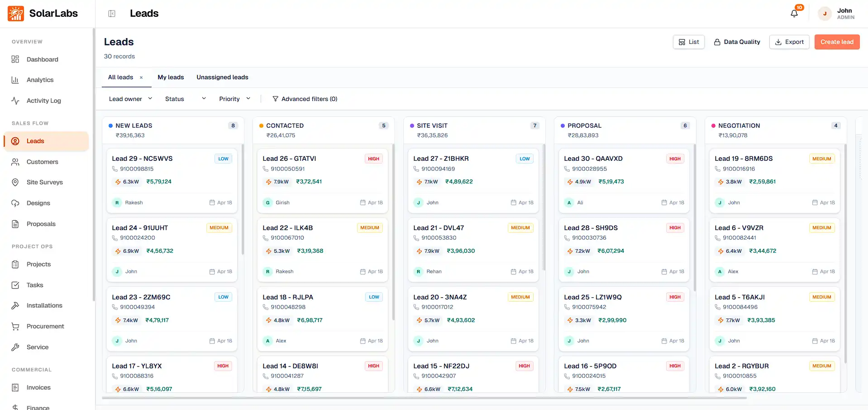868x410 pixels.
Task: Open the Installations section
Action: tap(44, 305)
